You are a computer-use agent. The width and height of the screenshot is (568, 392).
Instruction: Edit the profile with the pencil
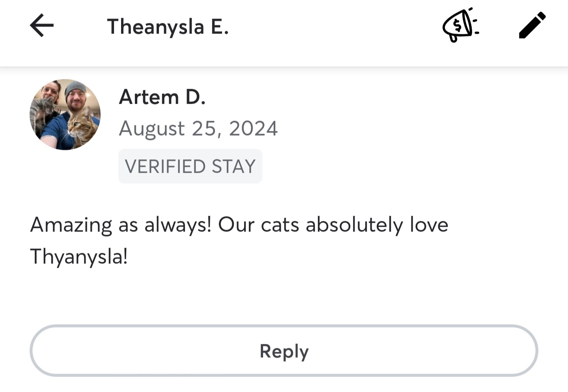[532, 26]
